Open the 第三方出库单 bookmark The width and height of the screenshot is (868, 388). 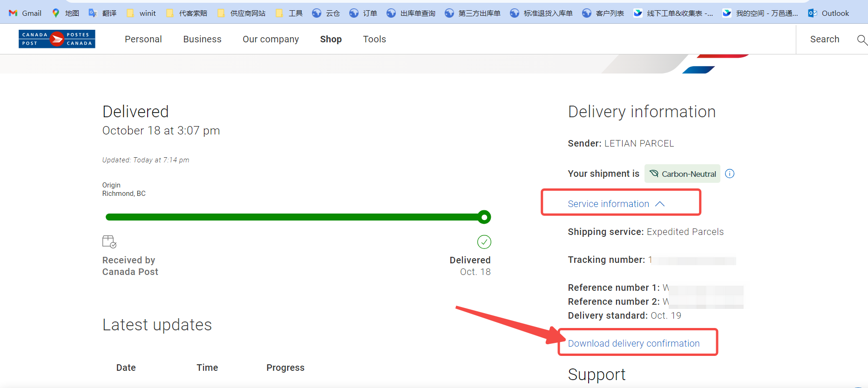472,13
